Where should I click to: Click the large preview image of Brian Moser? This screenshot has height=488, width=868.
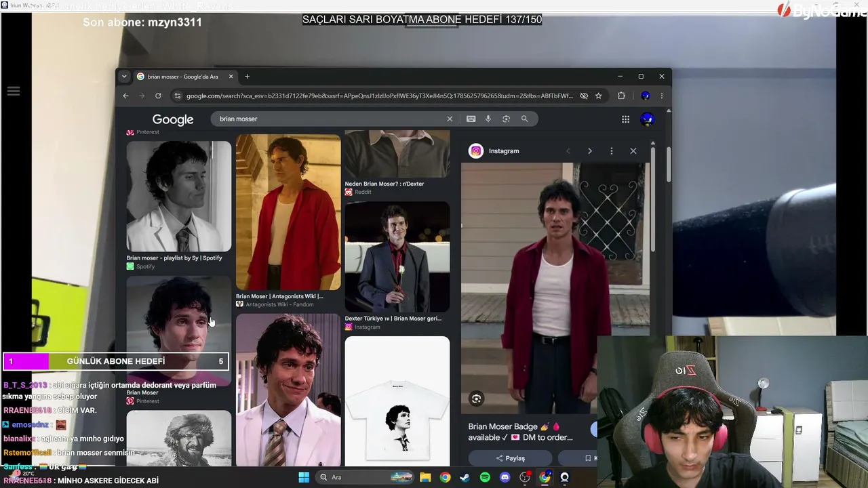tap(555, 288)
